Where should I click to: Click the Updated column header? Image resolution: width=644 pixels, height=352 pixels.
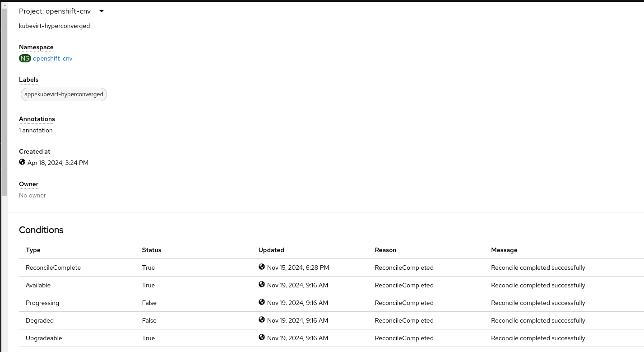pyautogui.click(x=271, y=250)
